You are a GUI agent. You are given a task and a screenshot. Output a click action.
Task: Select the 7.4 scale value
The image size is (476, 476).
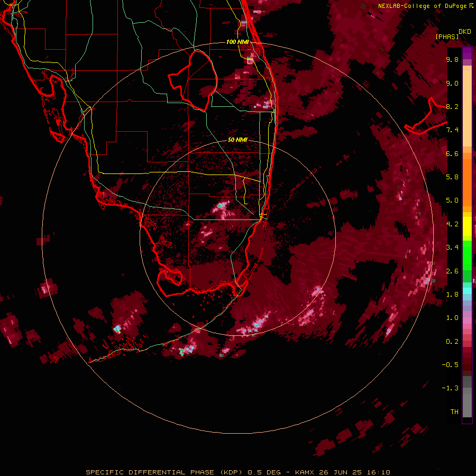(x=452, y=130)
